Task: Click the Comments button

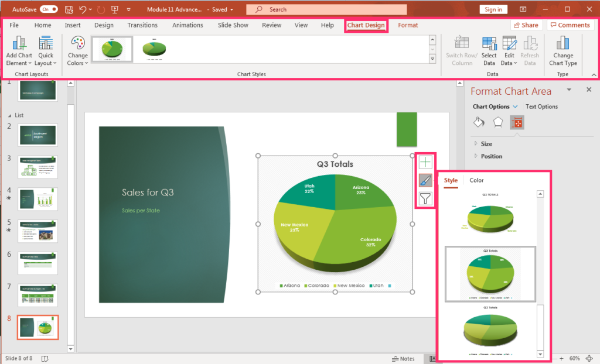Action: point(570,25)
